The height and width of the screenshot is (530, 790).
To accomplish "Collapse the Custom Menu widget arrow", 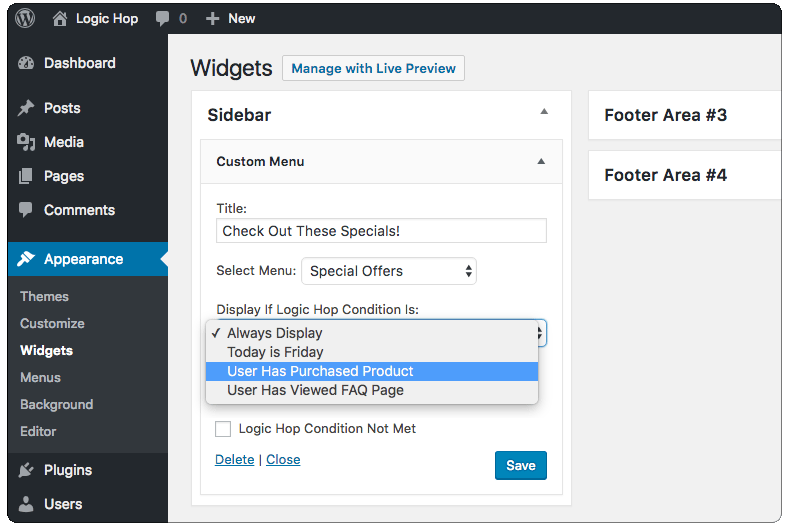I will (x=541, y=161).
